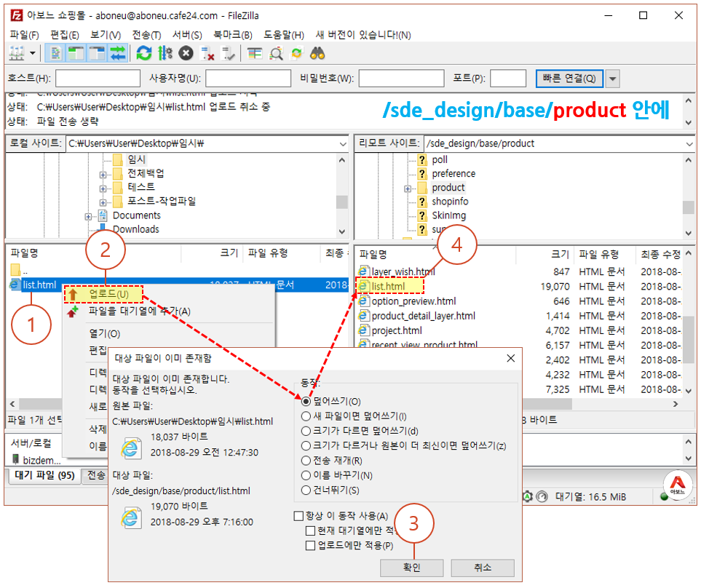Click the project.html file icon
The width and height of the screenshot is (701, 588).
coord(363,330)
